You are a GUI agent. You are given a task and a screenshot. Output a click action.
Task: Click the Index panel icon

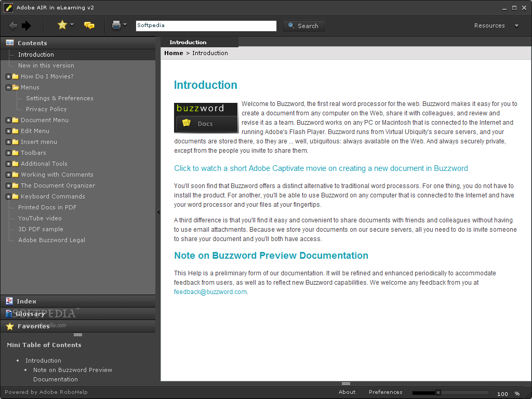[x=9, y=301]
